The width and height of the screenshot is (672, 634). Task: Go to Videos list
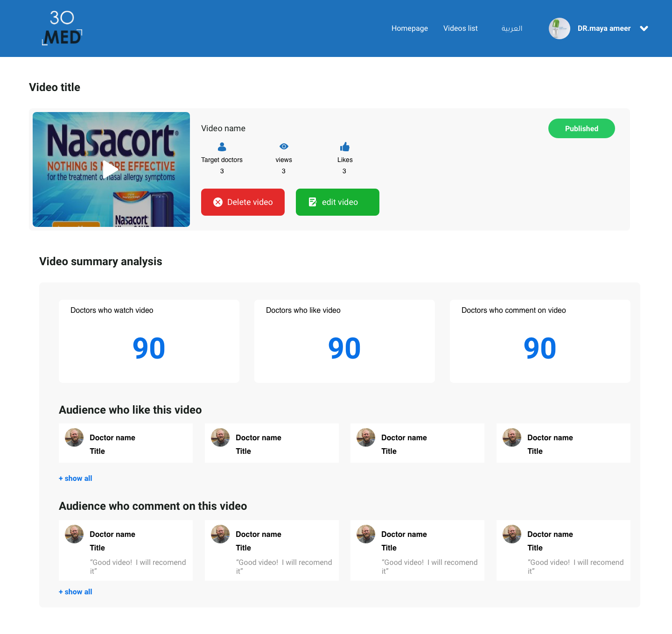(461, 28)
